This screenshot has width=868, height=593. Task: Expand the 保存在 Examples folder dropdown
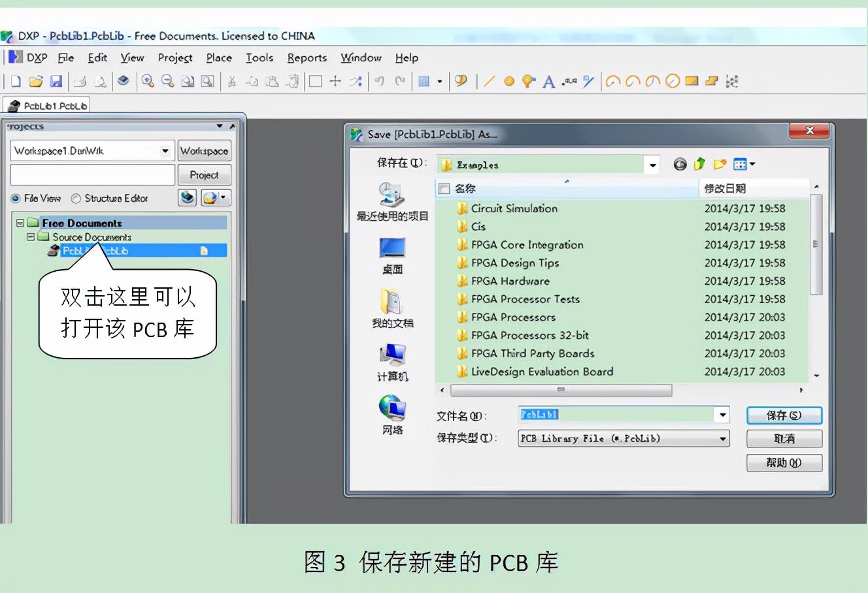652,165
